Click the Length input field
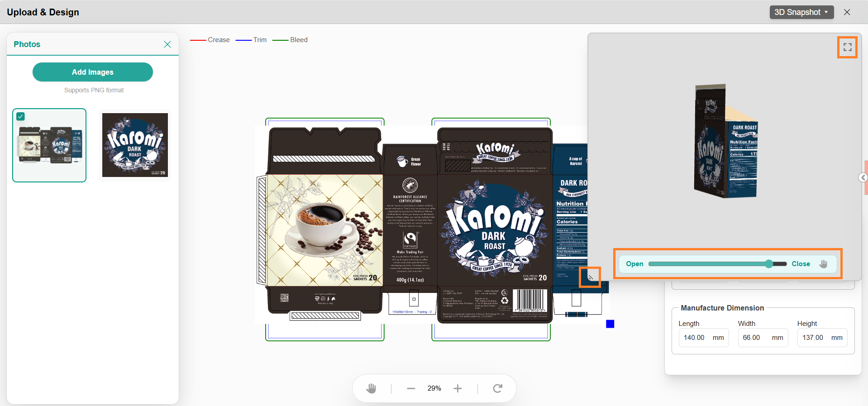 pos(704,338)
